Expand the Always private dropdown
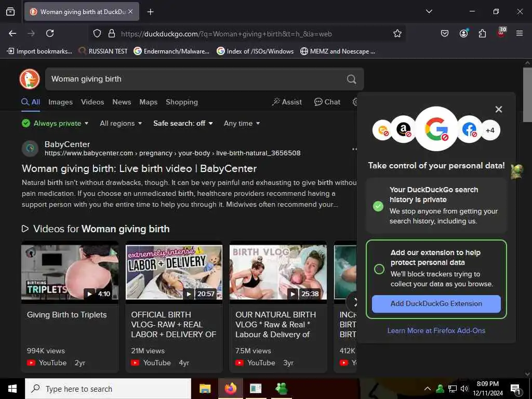This screenshot has width=532, height=399. tap(55, 123)
